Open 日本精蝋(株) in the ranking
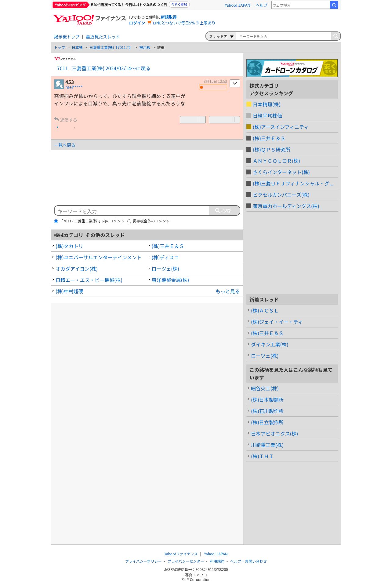 (x=267, y=104)
